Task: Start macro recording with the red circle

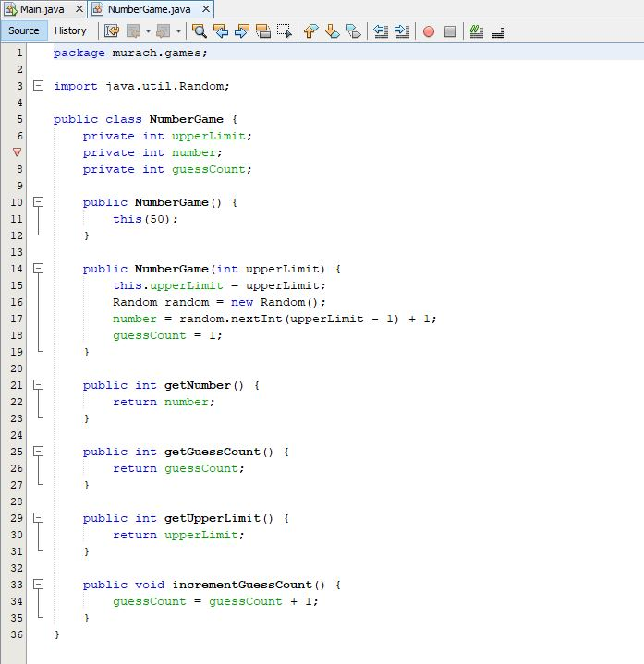Action: (429, 30)
